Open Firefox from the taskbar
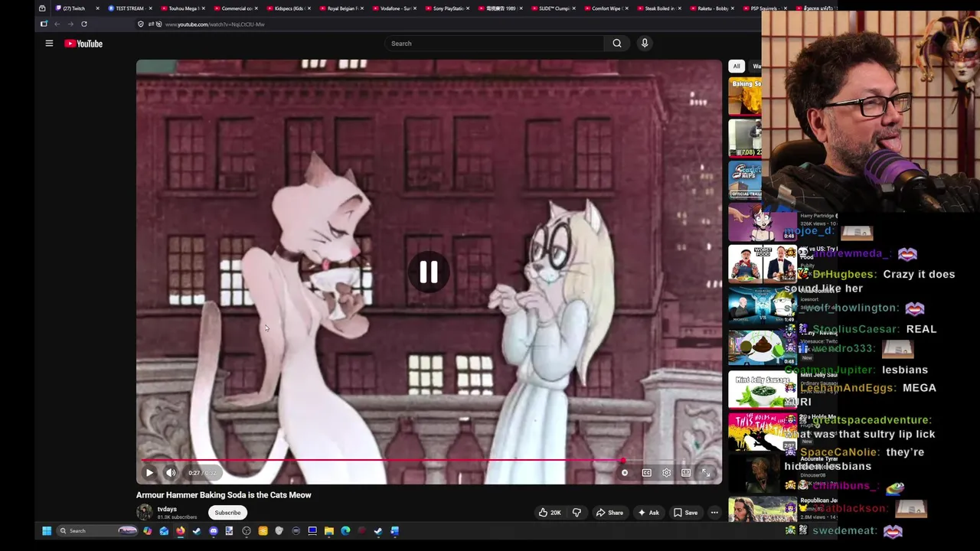The height and width of the screenshot is (551, 980). (x=181, y=530)
